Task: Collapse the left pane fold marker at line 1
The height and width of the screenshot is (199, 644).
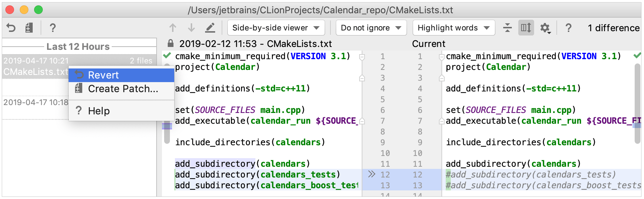Action: pos(362,57)
